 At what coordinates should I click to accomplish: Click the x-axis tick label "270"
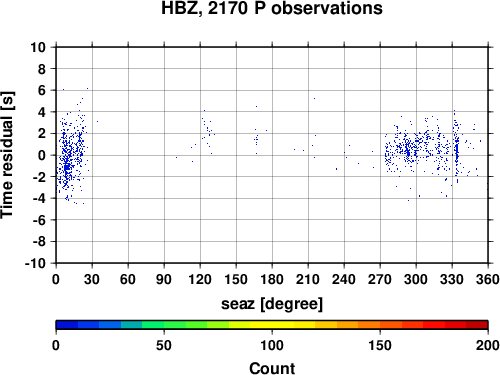click(380, 279)
